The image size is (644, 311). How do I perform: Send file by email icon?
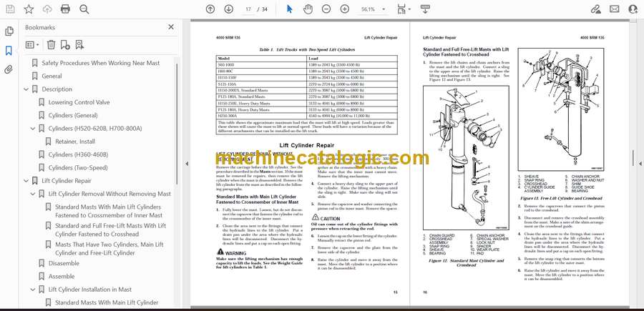[614, 9]
